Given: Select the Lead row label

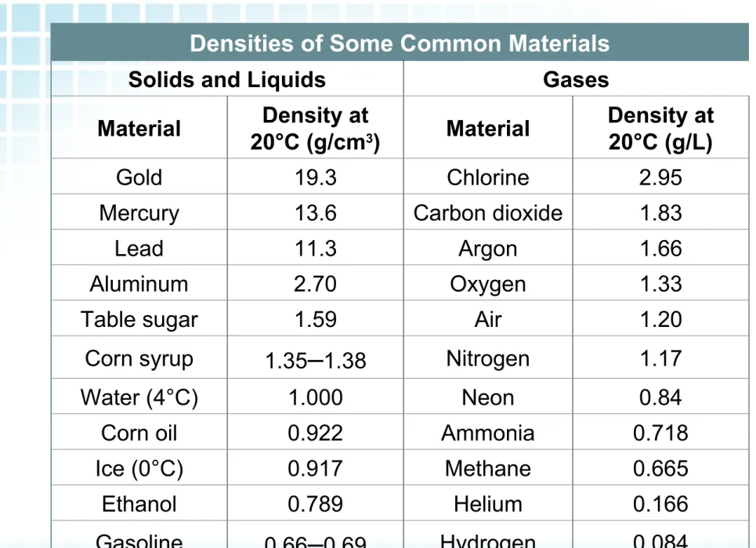Looking at the screenshot, I should [139, 249].
